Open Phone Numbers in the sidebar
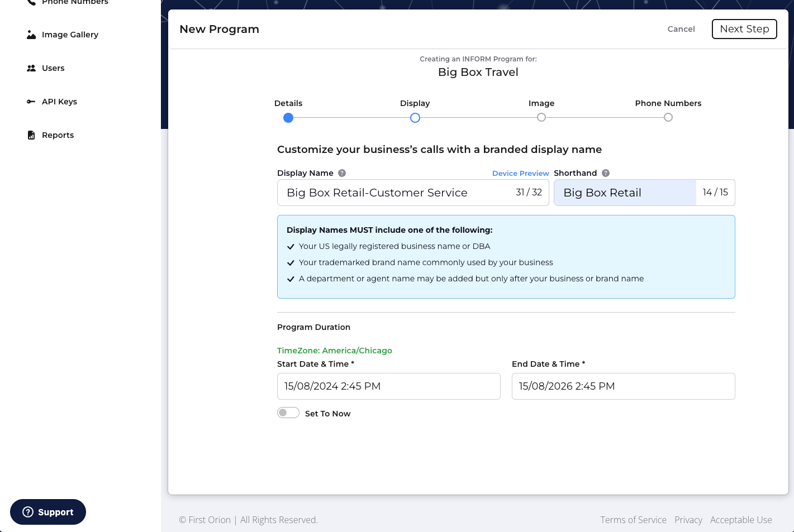The image size is (794, 532). [75, 2]
